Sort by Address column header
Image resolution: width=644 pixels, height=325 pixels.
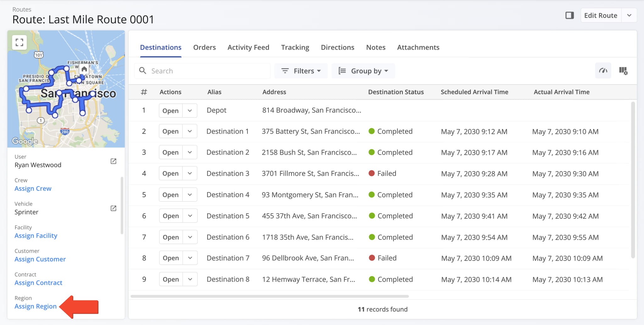(x=274, y=92)
